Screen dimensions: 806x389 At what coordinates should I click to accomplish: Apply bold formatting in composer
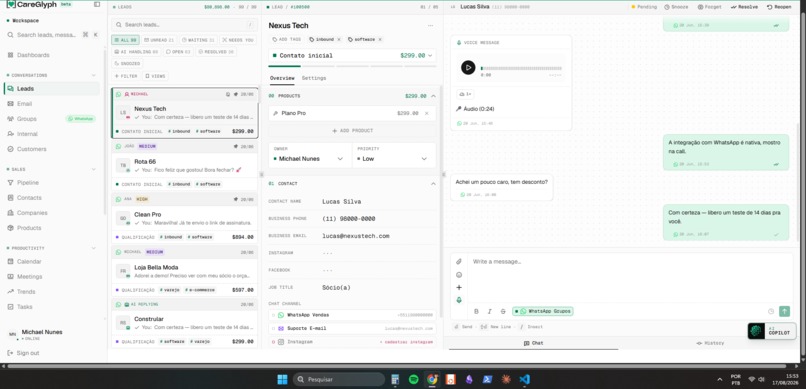pos(476,311)
